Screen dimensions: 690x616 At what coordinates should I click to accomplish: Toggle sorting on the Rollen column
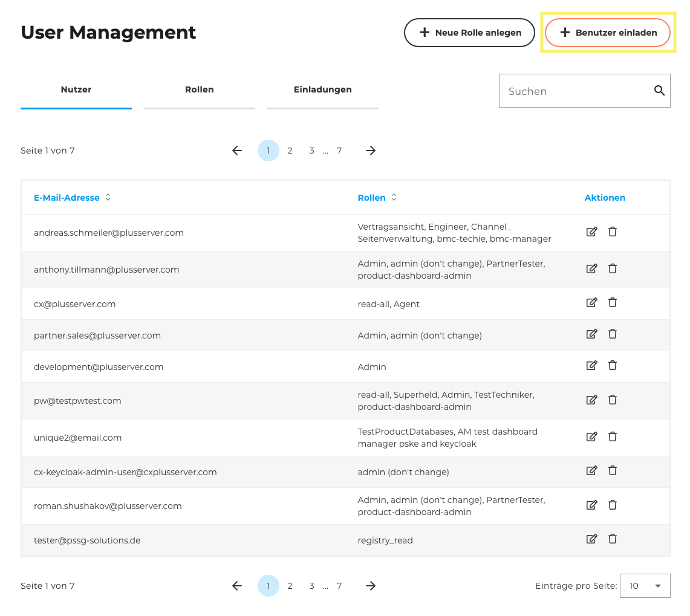[x=393, y=197]
